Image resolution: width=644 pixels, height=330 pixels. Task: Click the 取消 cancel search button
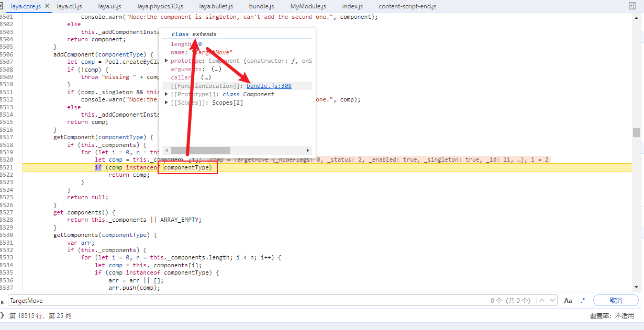[616, 301]
